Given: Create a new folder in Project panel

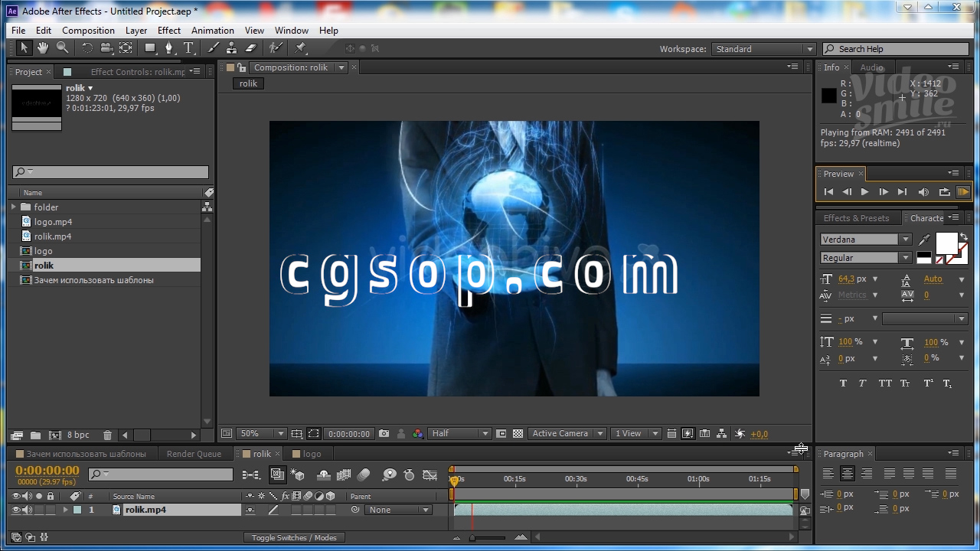Looking at the screenshot, I should (35, 435).
